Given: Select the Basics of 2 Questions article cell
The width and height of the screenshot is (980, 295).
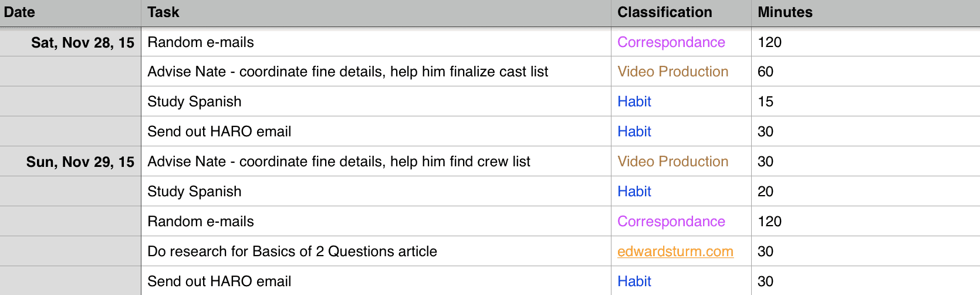Looking at the screenshot, I should 376,252.
